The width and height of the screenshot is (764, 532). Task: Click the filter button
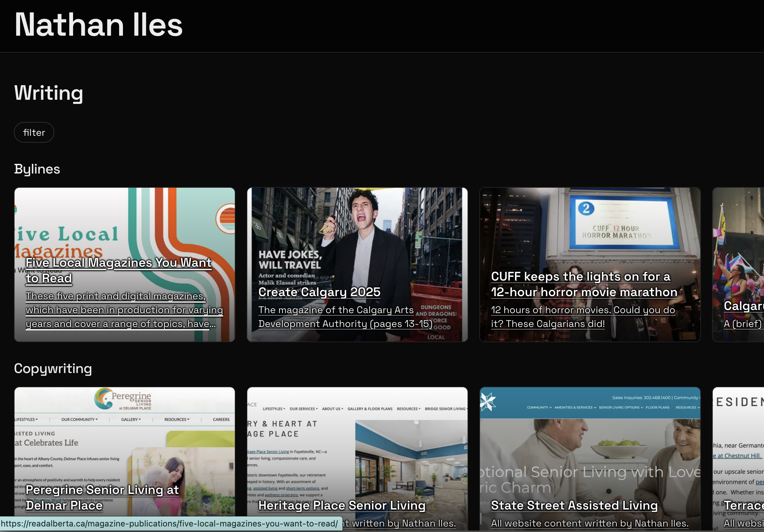(x=34, y=132)
